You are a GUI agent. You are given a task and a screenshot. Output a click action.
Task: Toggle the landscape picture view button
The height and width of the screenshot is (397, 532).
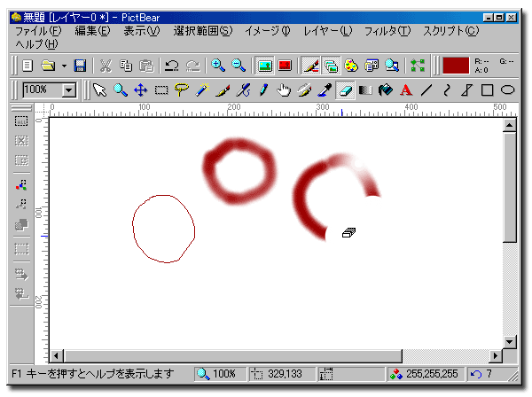pos(264,66)
